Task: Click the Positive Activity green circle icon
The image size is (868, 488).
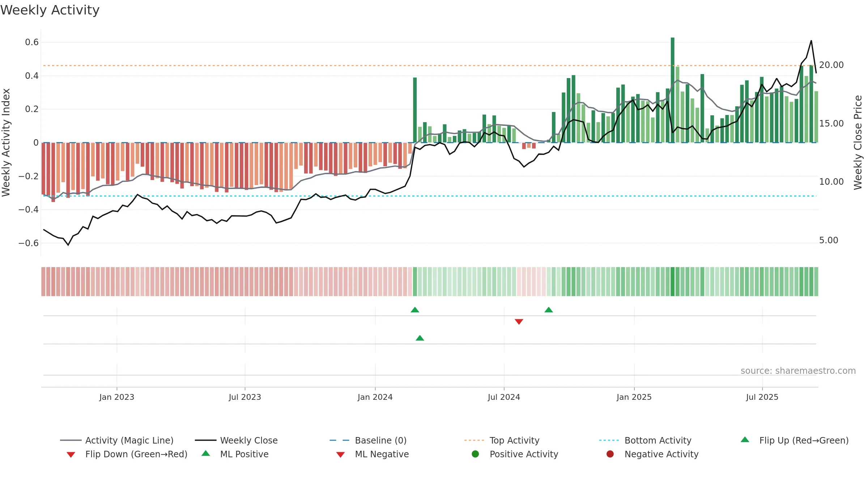Action: click(x=475, y=454)
